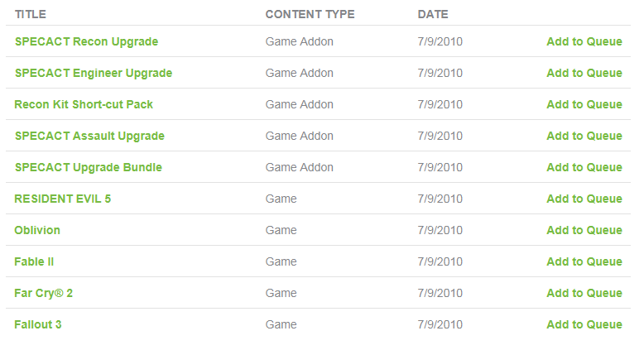This screenshot has height=350, width=644.
Task: Add SPECACT Recon Upgrade to queue
Action: (584, 41)
